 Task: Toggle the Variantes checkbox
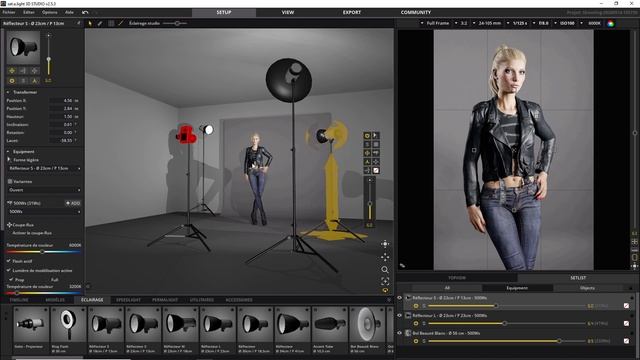pos(10,181)
